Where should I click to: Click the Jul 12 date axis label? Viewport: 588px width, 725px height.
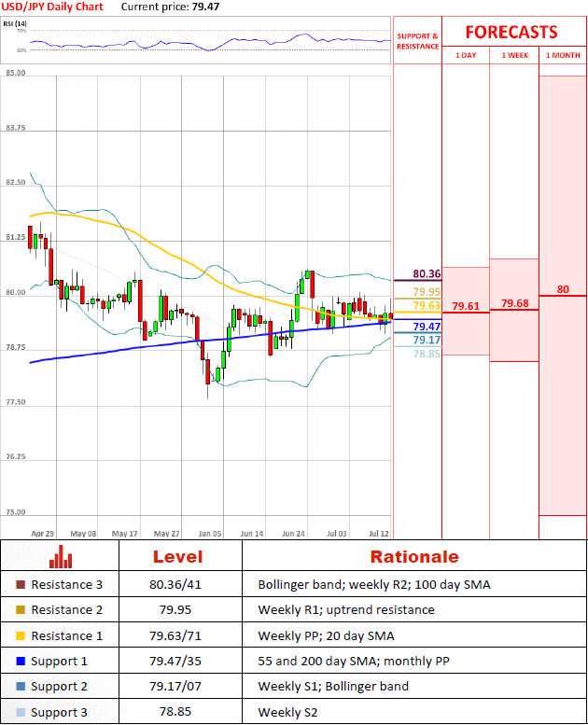pos(379,533)
